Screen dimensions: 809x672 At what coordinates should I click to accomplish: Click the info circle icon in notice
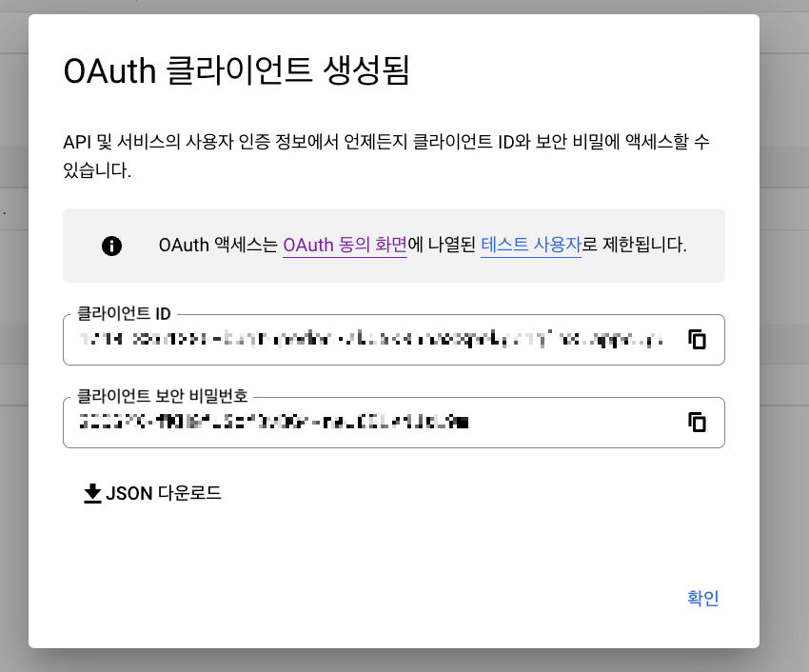pos(112,246)
